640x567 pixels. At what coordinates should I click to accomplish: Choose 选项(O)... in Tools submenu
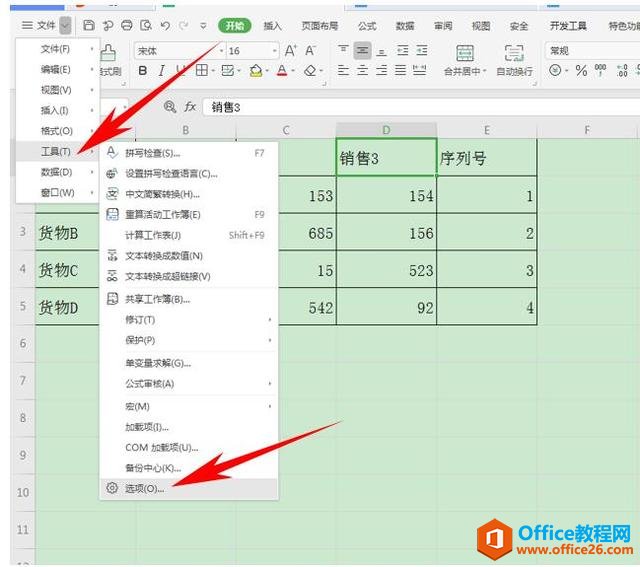189,488
